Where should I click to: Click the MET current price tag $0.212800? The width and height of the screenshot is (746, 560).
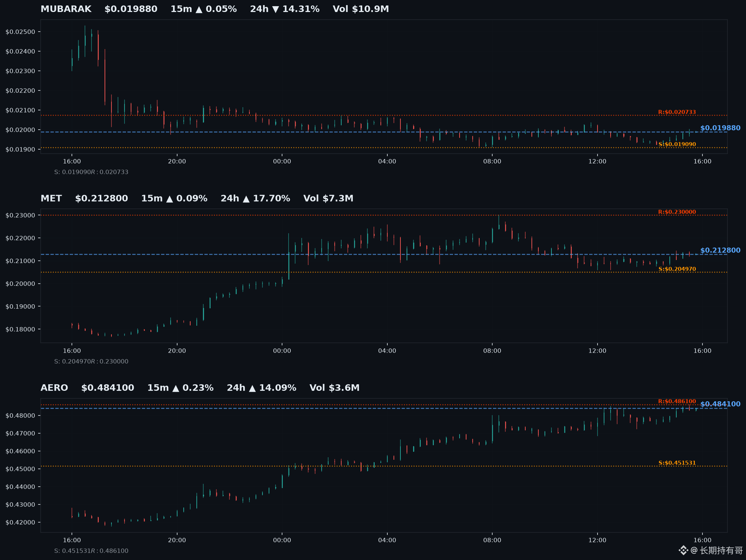pos(720,250)
